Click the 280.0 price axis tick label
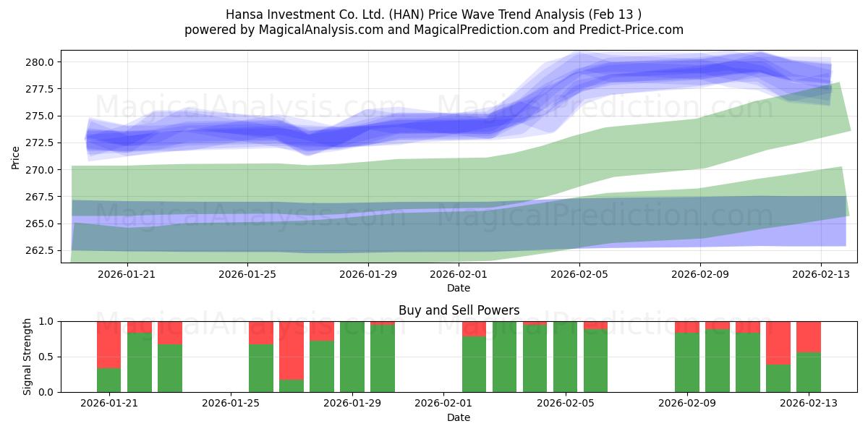868x434 pixels. [41, 62]
